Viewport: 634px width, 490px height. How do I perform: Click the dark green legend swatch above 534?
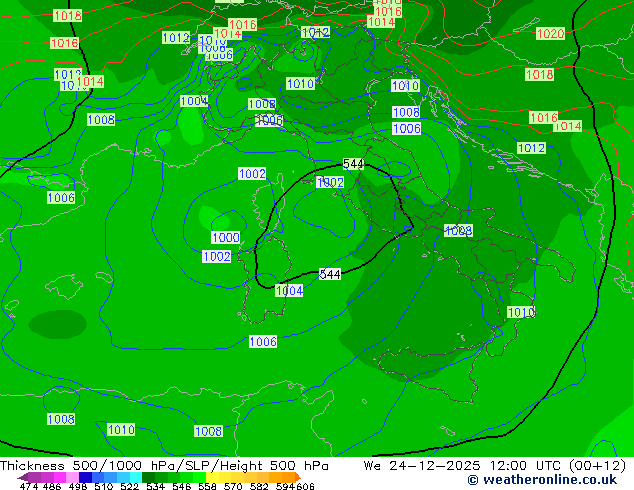pos(149,477)
